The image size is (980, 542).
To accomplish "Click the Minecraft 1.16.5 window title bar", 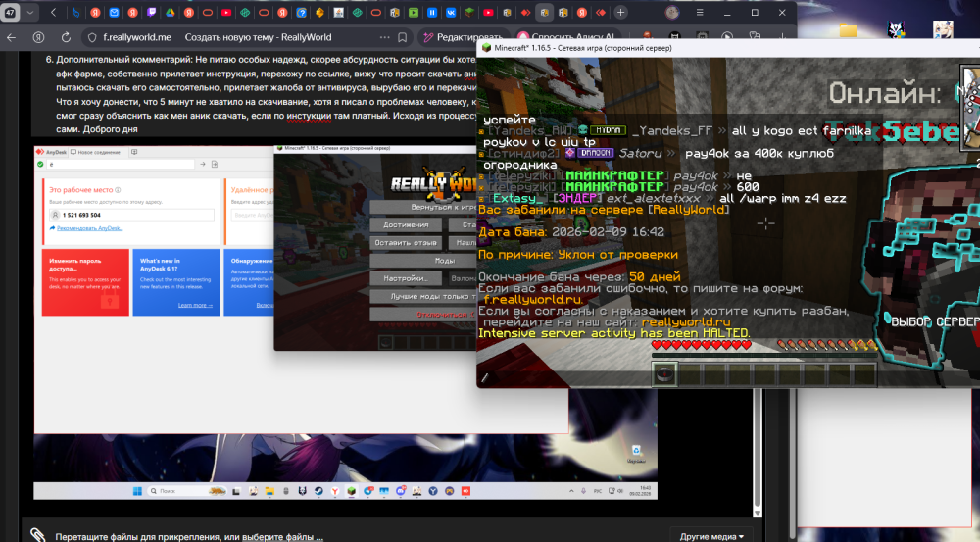I will point(728,48).
